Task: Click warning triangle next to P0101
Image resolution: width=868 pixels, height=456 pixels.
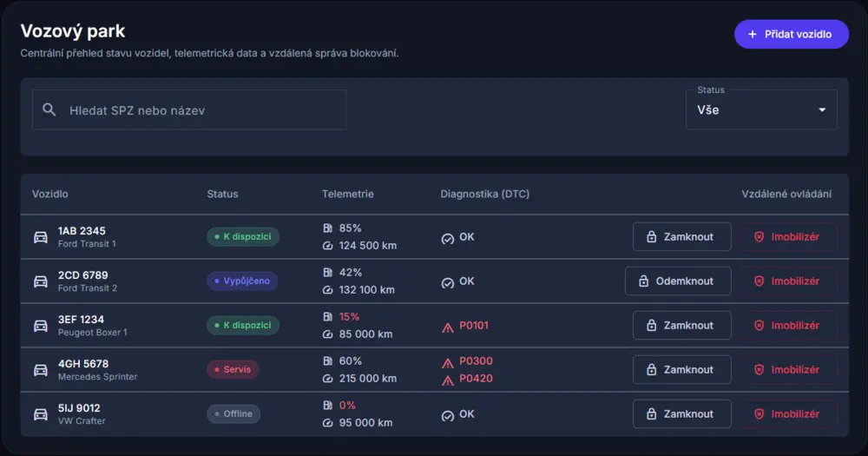Action: (448, 327)
